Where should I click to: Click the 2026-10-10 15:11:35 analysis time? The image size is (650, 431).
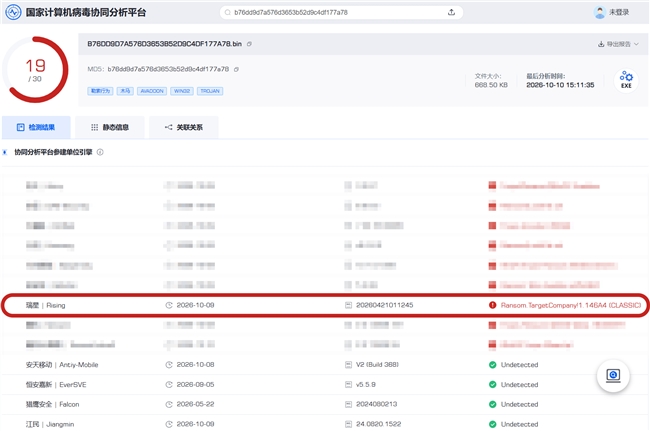pos(560,85)
